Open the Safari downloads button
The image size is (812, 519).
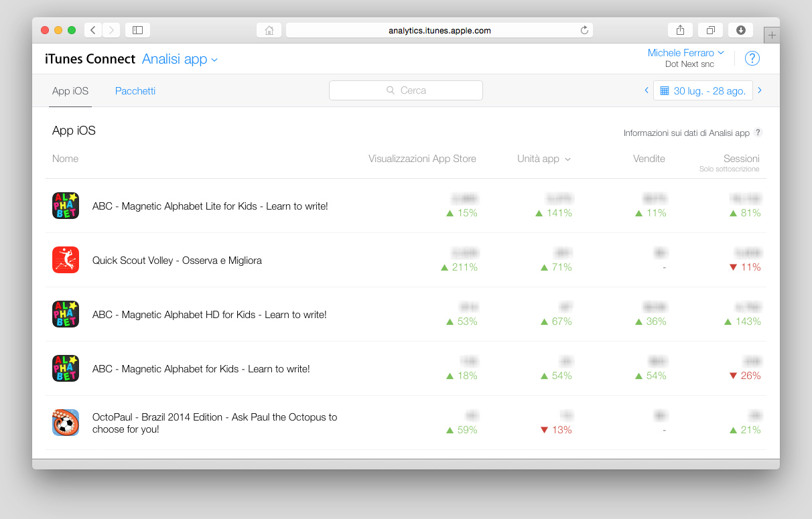point(740,30)
